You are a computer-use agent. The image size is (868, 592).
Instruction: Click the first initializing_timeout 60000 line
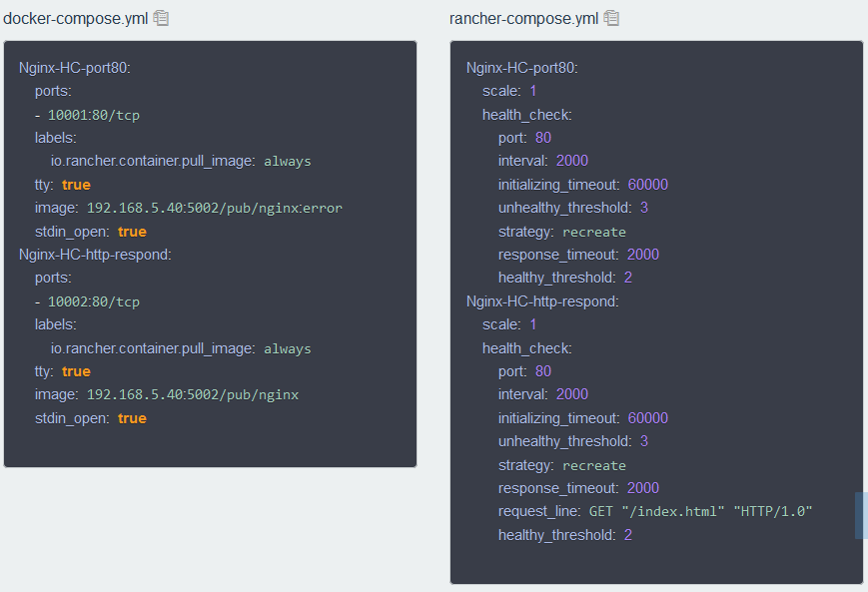point(583,185)
